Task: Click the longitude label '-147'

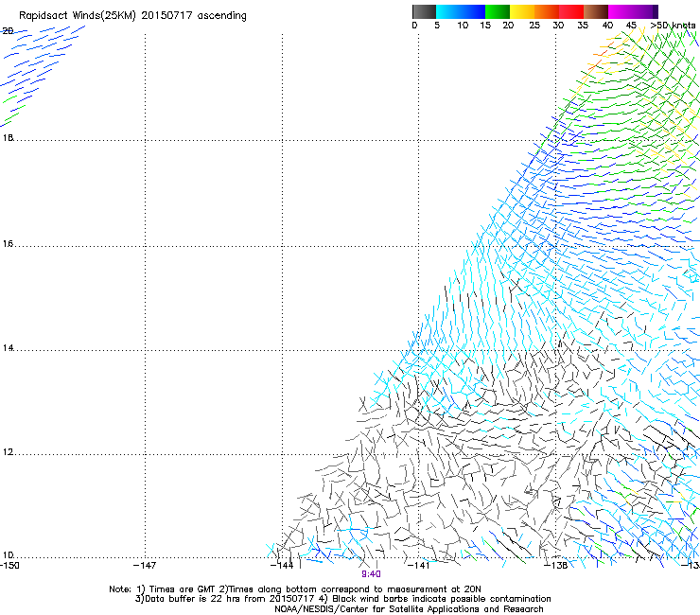Action: (145, 566)
